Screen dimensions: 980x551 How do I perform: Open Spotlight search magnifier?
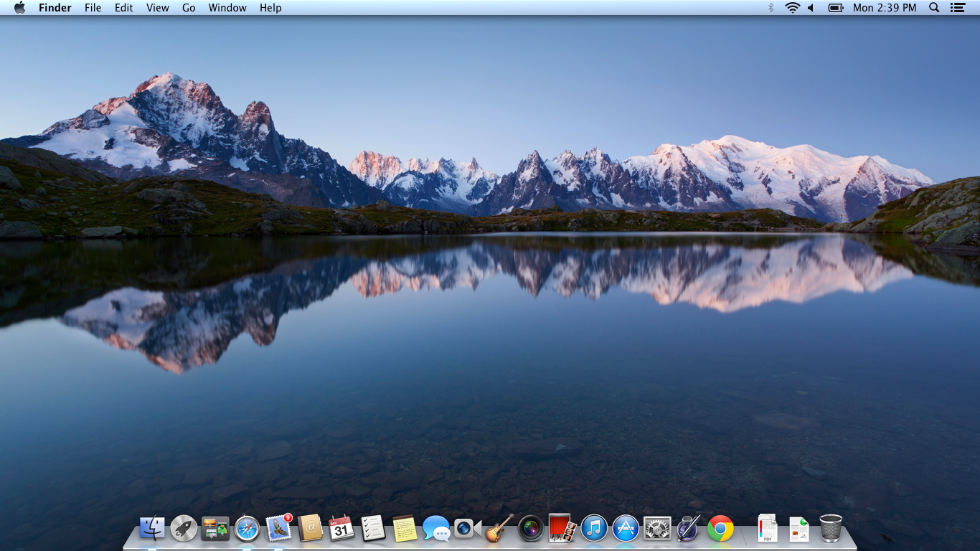[934, 7]
